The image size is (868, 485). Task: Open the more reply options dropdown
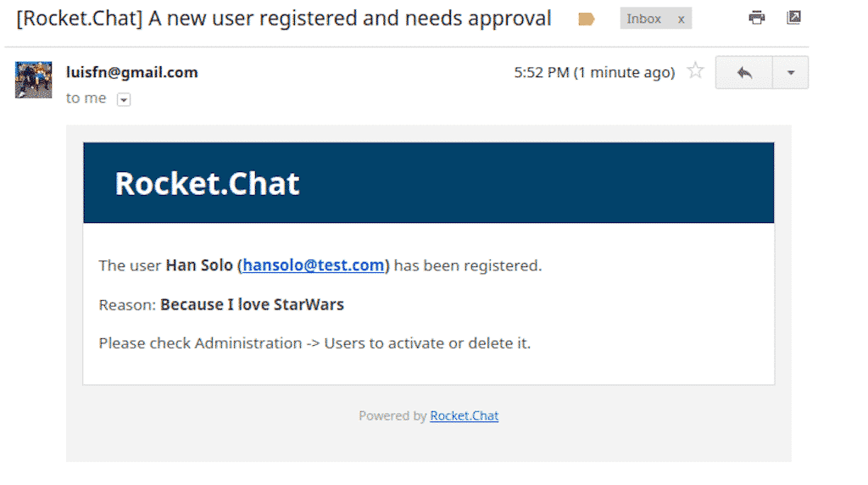(x=791, y=73)
